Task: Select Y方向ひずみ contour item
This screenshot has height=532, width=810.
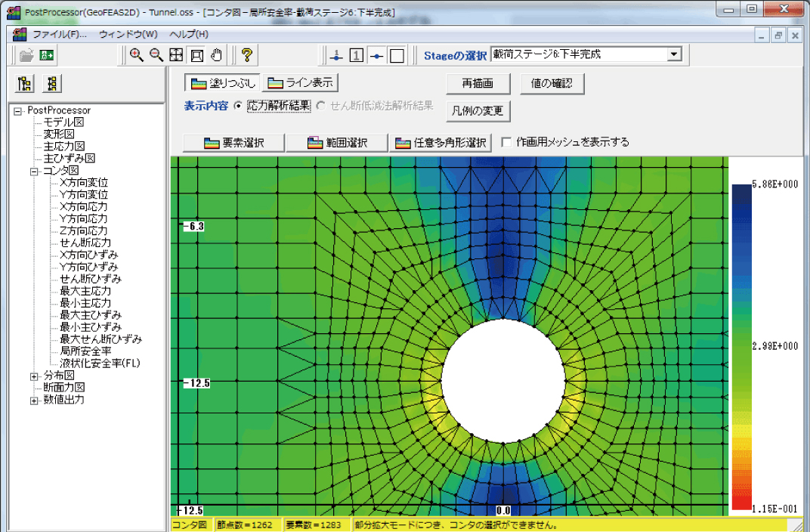Action: [x=89, y=267]
